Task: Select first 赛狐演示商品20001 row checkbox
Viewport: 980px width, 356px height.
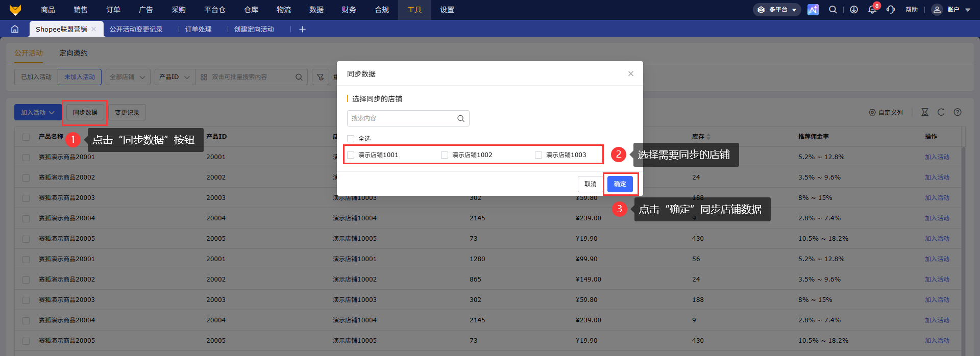Action: point(26,157)
